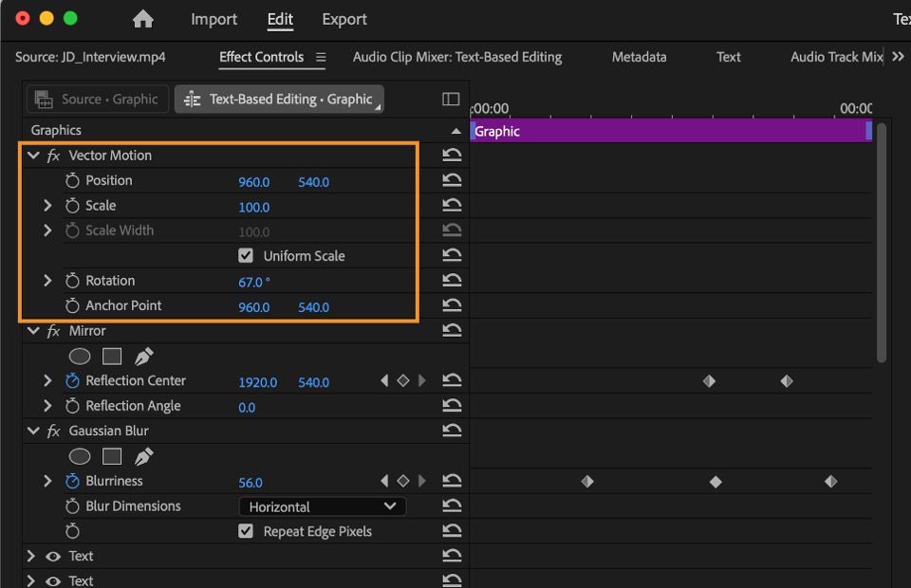
Task: Select the Source · Graphic clip button
Action: tap(96, 99)
